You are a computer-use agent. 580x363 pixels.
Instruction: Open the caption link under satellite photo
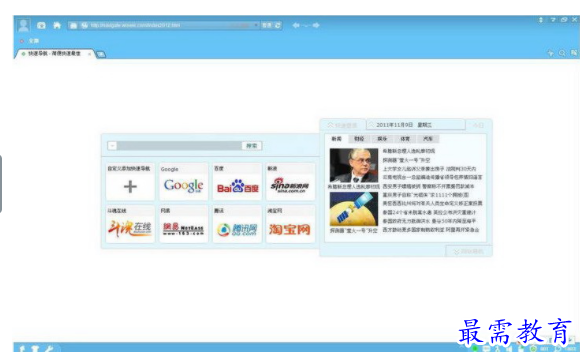tap(353, 231)
